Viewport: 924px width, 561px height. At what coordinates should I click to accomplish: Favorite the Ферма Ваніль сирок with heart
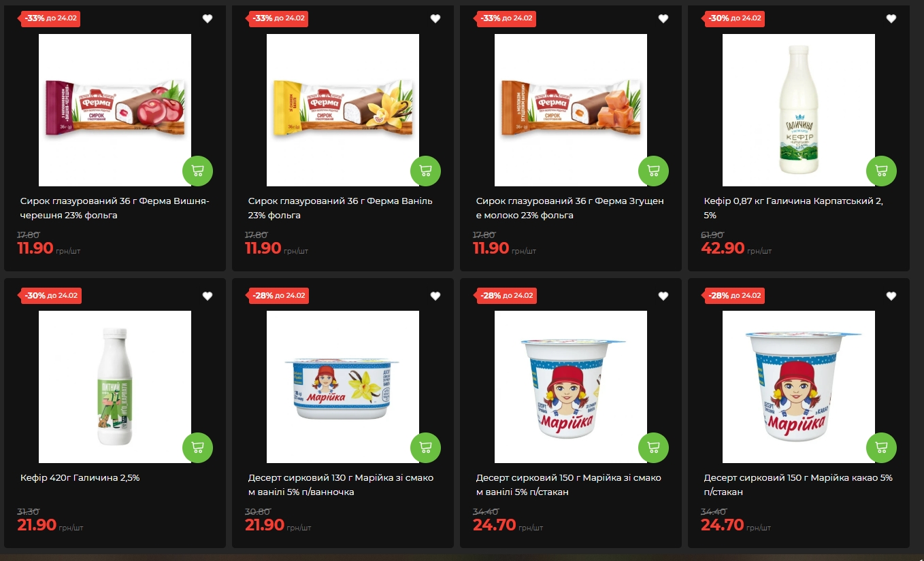tap(435, 19)
